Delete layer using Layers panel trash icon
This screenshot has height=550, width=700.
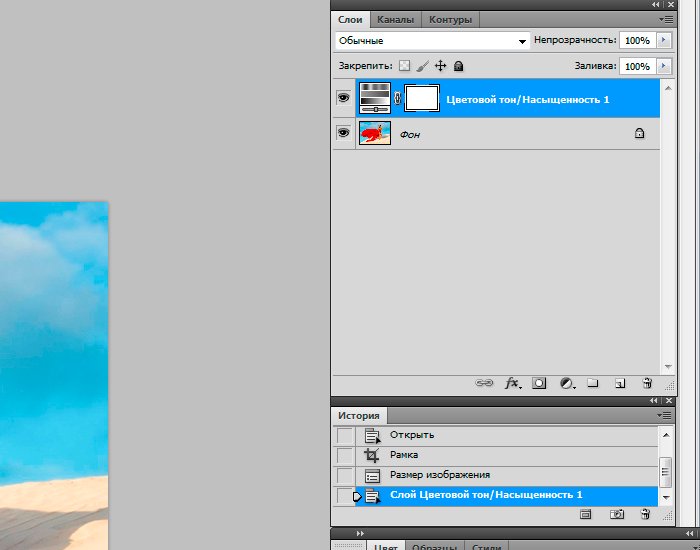[647, 383]
